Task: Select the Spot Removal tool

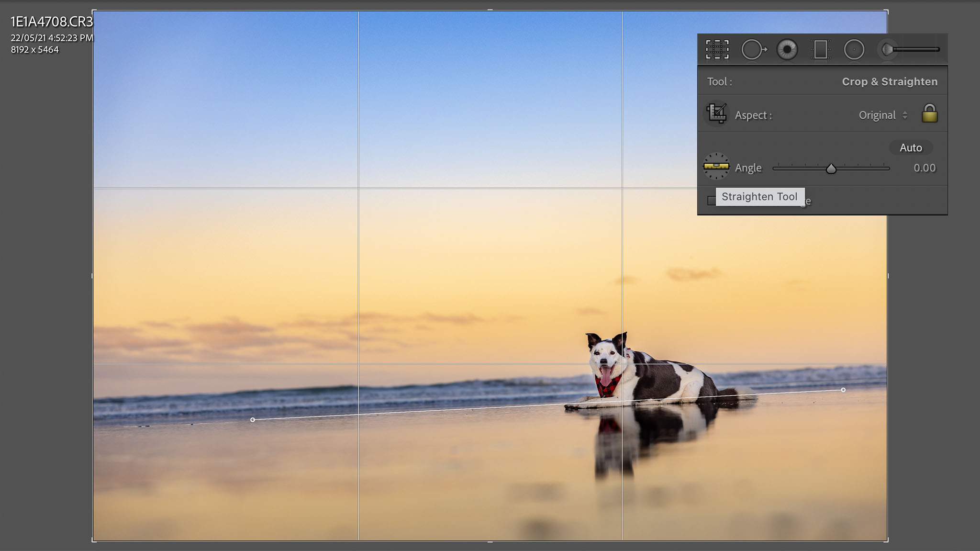Action: (753, 49)
